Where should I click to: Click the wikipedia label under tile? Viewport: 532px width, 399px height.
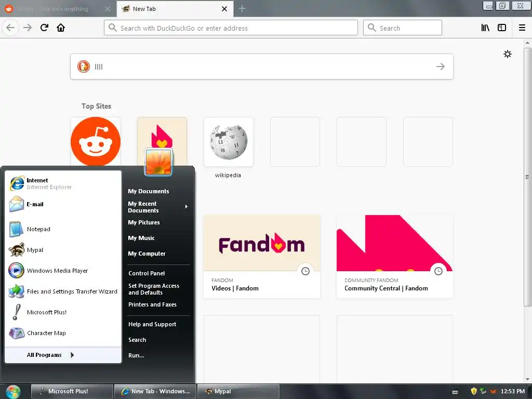tap(228, 175)
